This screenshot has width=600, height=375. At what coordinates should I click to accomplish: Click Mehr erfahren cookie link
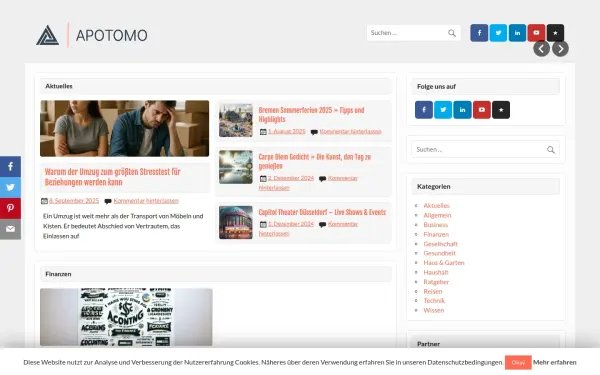pyautogui.click(x=554, y=362)
